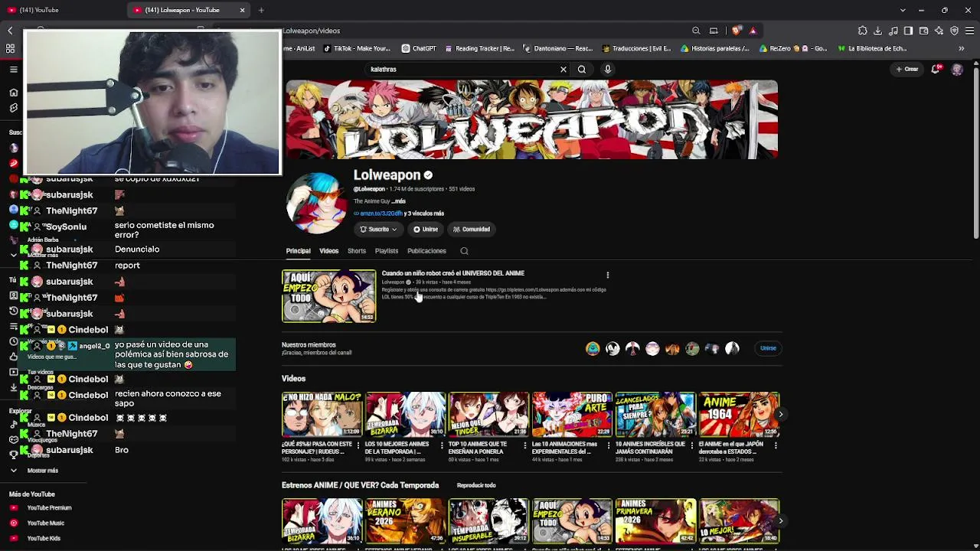Image resolution: width=980 pixels, height=551 pixels.
Task: Close the Lolweapon - YouTube tab
Action: (243, 10)
